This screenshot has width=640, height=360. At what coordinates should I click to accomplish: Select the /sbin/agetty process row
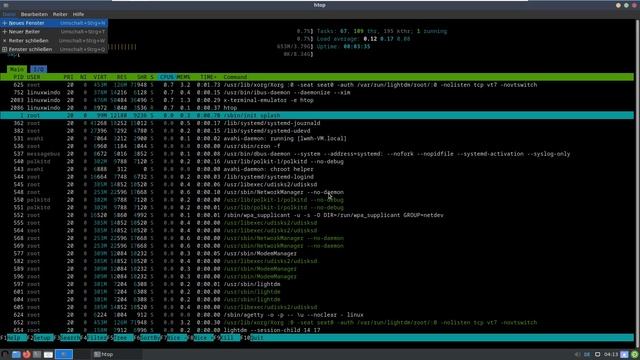click(317, 315)
